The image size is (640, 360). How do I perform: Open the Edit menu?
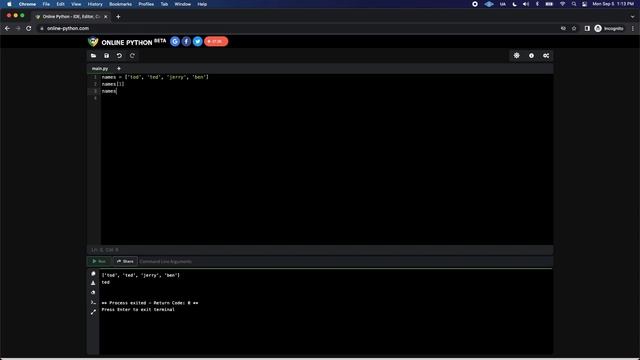point(60,4)
